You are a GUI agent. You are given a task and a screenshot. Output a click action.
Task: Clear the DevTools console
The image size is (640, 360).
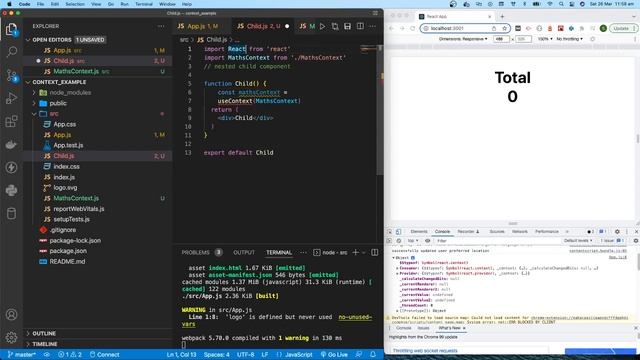point(399,241)
